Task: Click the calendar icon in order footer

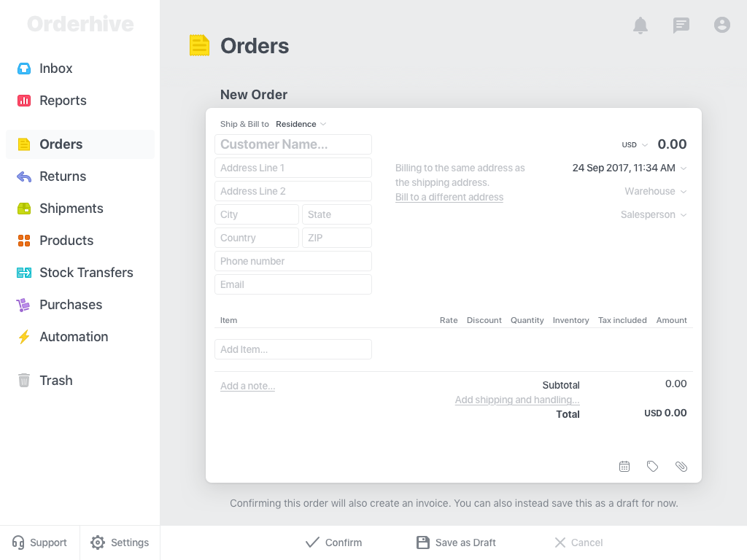Action: click(x=624, y=466)
